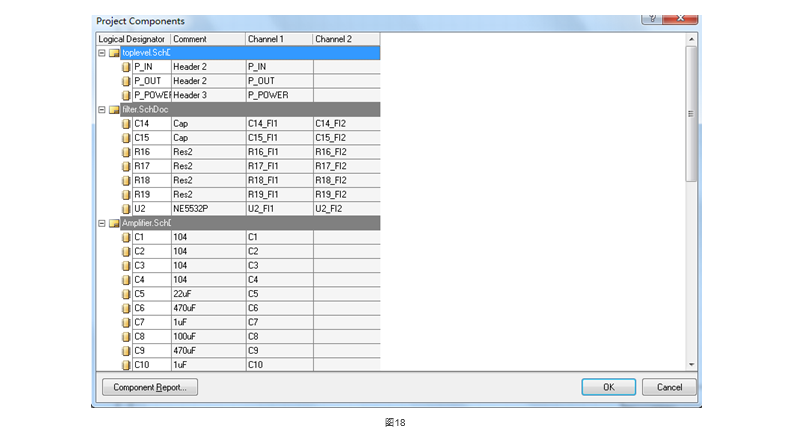The width and height of the screenshot is (788, 439).
Task: Click the component icon beside P_IN
Action: (127, 67)
